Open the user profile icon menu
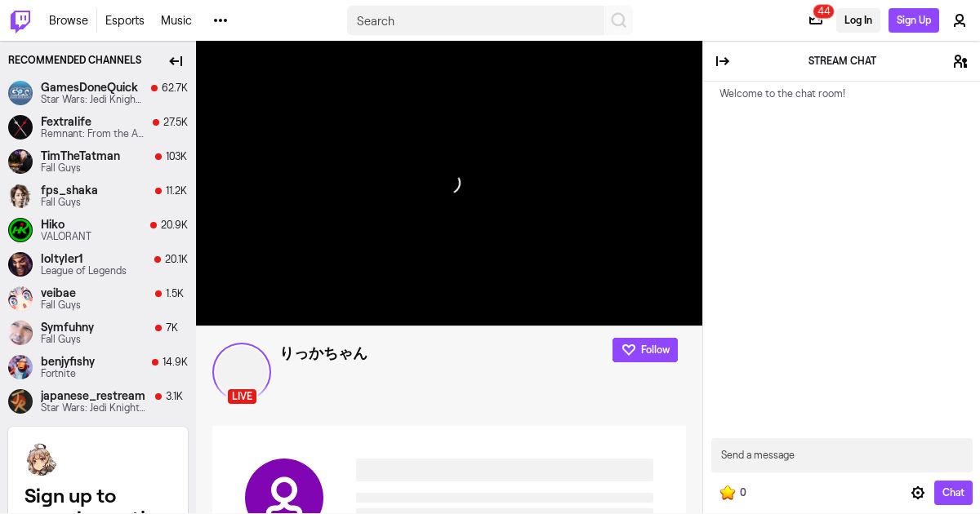This screenshot has height=514, width=980. [960, 20]
